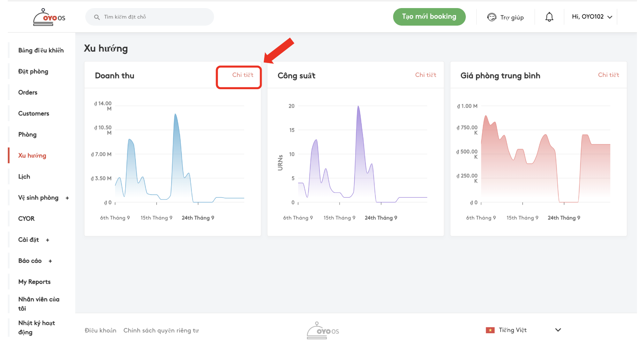Open Chi tiết for Doanh thu
Screen dimensions: 644x342
pyautogui.click(x=243, y=75)
